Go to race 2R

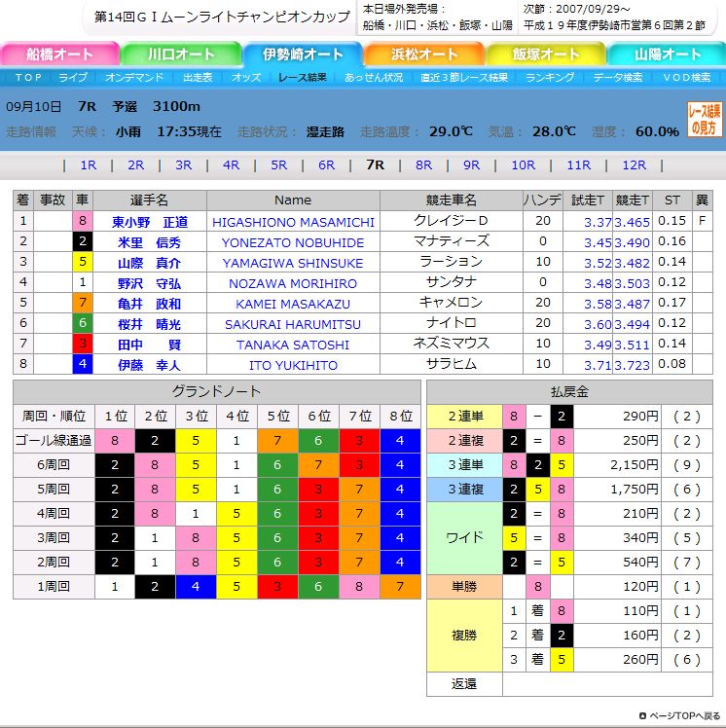point(136,164)
